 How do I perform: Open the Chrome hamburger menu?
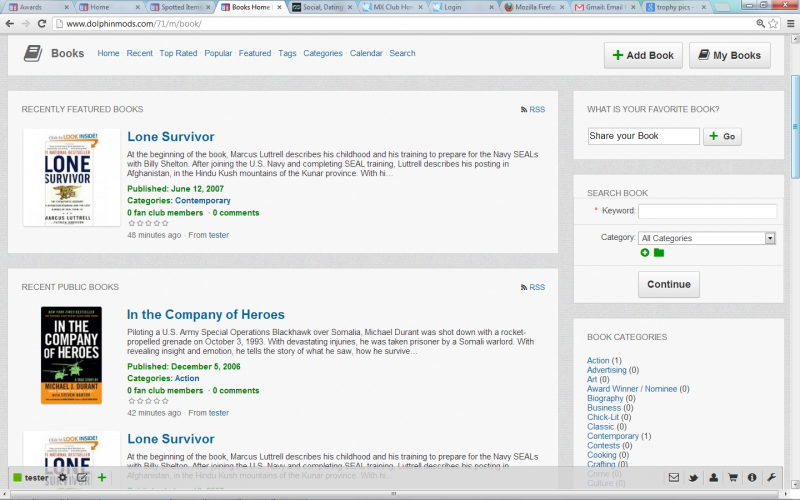coord(790,23)
